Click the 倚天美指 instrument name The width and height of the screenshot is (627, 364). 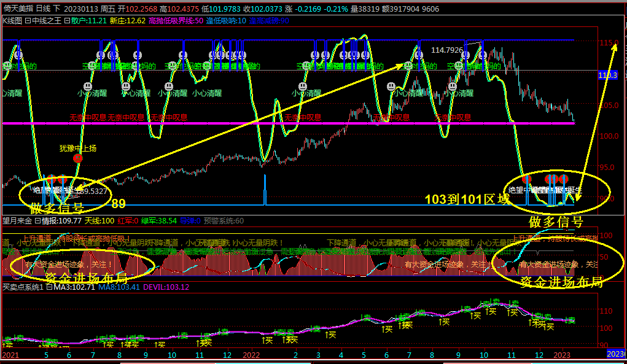[x=17, y=9]
